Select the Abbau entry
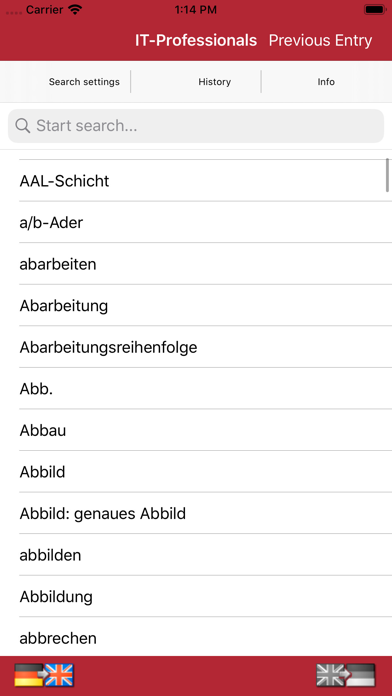Viewport: 392px width, 696px height. (x=196, y=430)
